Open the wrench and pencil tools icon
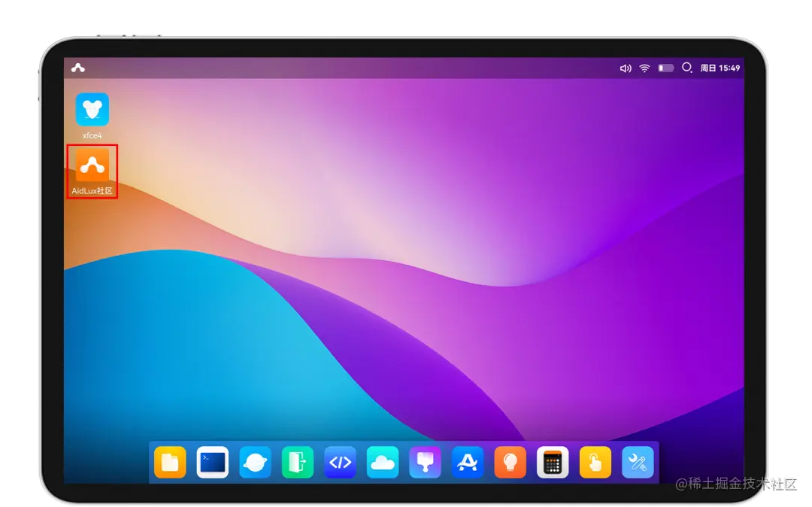812x507 pixels. [638, 462]
